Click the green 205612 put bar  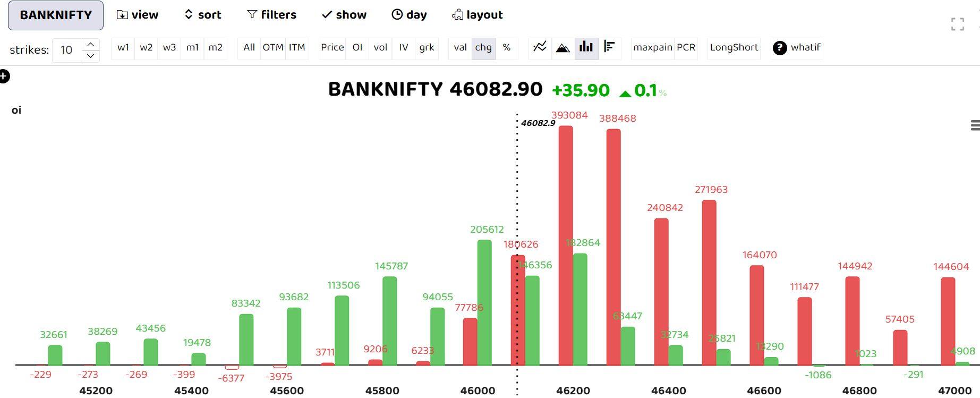[x=484, y=303]
